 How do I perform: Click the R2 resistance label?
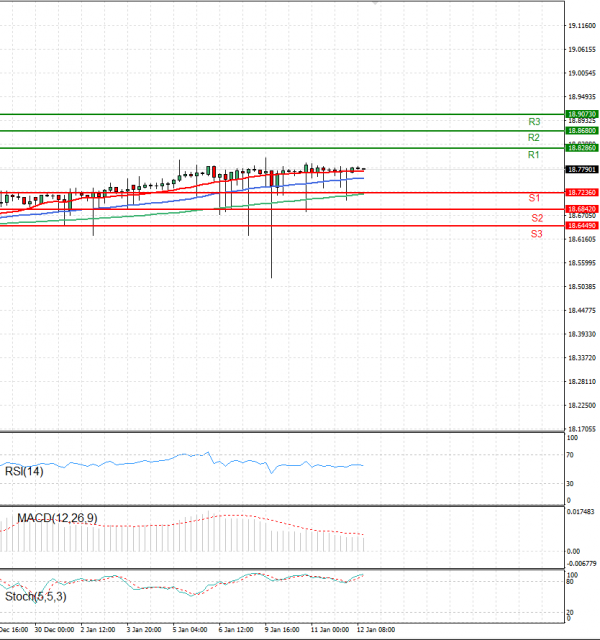pyautogui.click(x=533, y=138)
